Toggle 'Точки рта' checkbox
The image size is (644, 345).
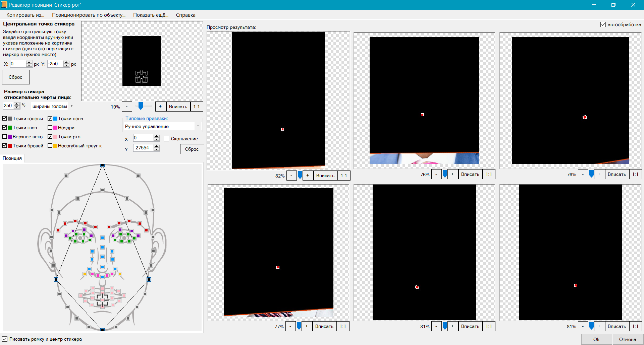50,137
